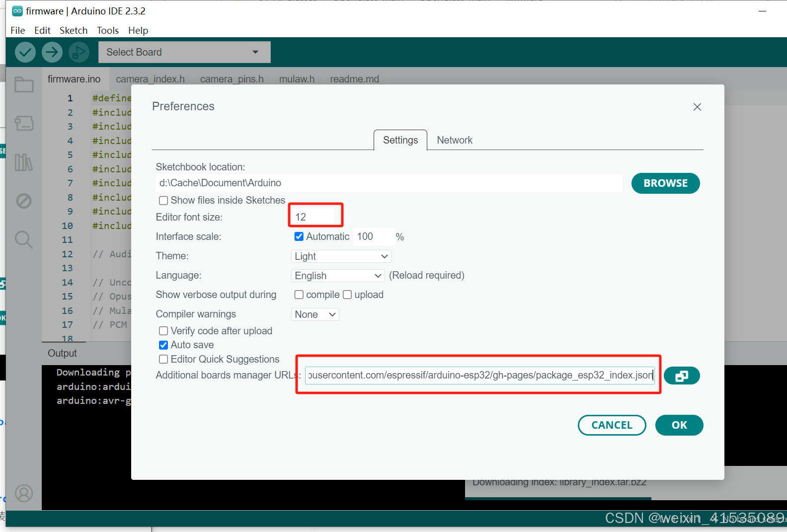Click the Arduino IDE title bar logo
Viewport: 787px width, 532px height.
[17, 11]
